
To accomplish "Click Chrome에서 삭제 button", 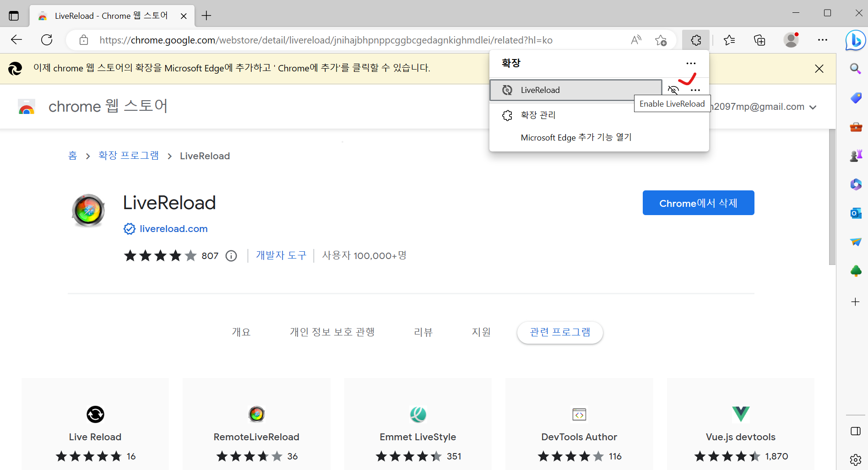I will tap(698, 203).
